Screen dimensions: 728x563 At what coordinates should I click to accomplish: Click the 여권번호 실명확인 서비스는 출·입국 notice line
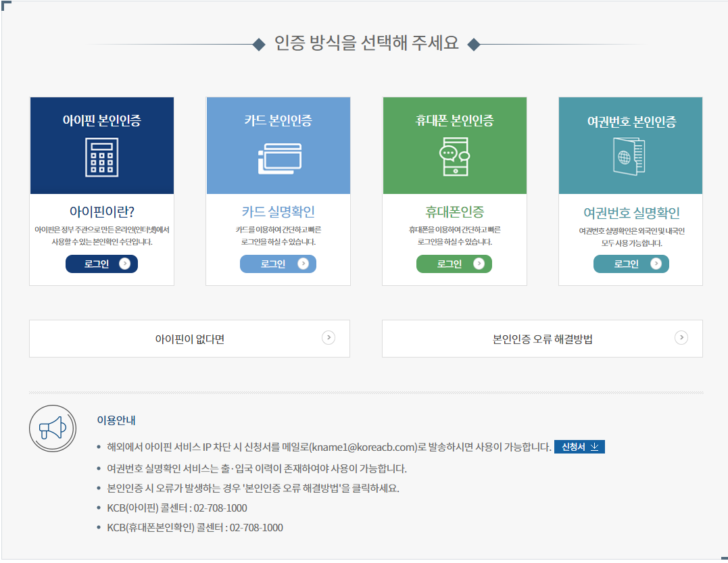tap(257, 468)
